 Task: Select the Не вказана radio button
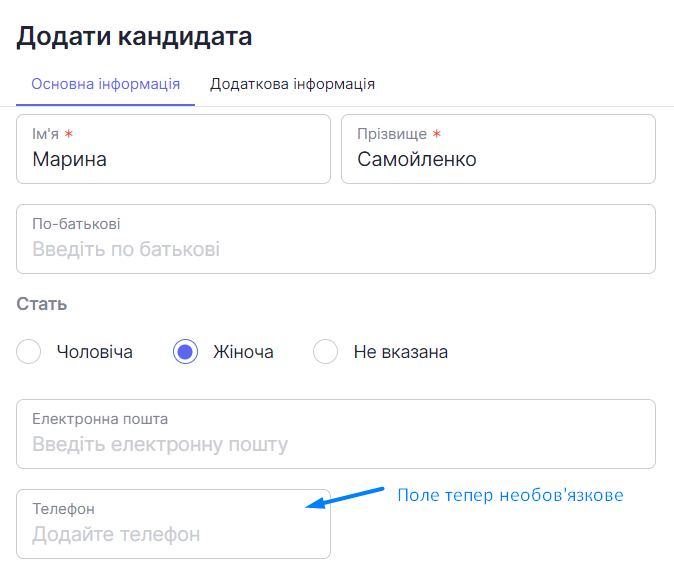pos(325,352)
